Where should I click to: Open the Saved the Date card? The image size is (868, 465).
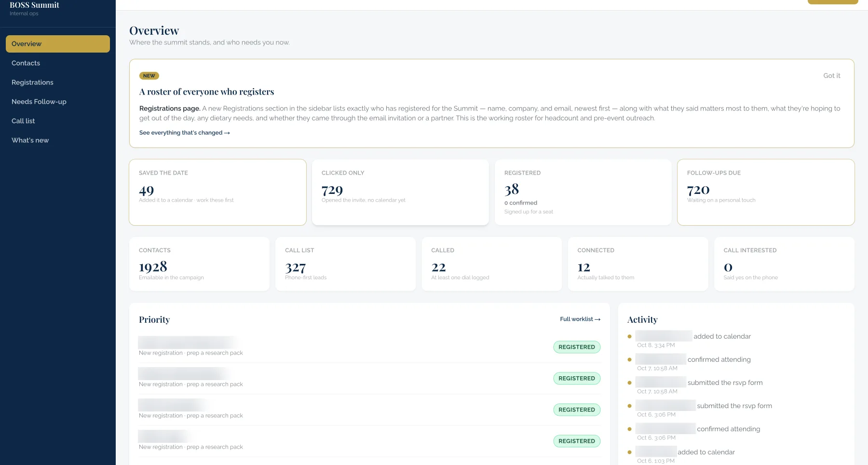click(217, 192)
